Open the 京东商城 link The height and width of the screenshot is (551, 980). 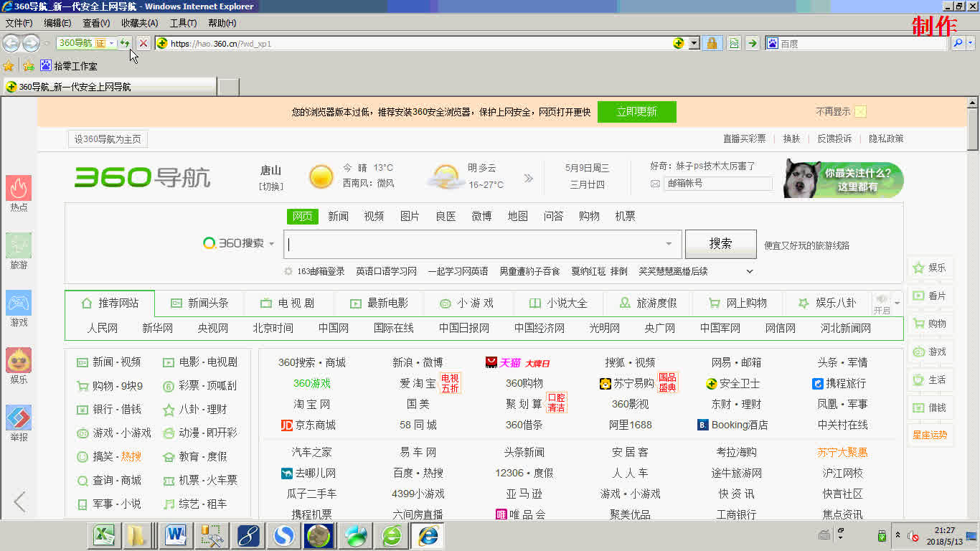(308, 425)
